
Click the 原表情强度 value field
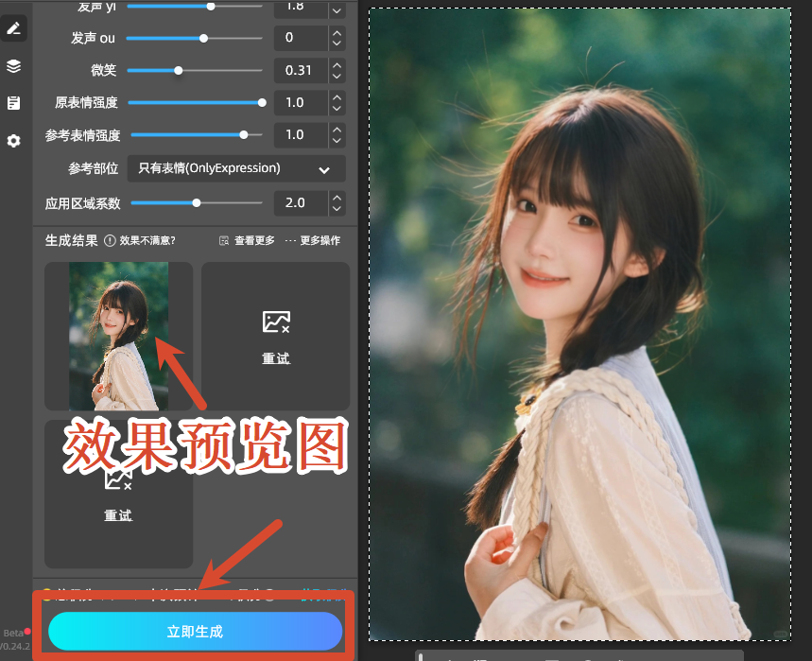(301, 102)
